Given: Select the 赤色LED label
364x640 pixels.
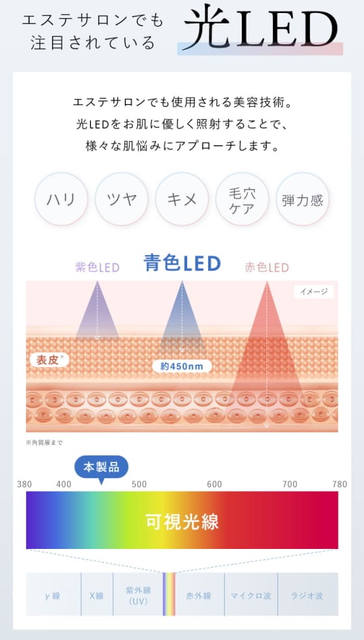Looking at the screenshot, I should click(267, 268).
